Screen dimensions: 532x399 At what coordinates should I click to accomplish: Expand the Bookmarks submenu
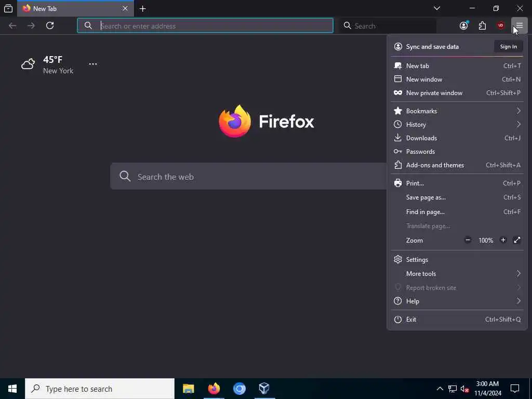[457, 111]
